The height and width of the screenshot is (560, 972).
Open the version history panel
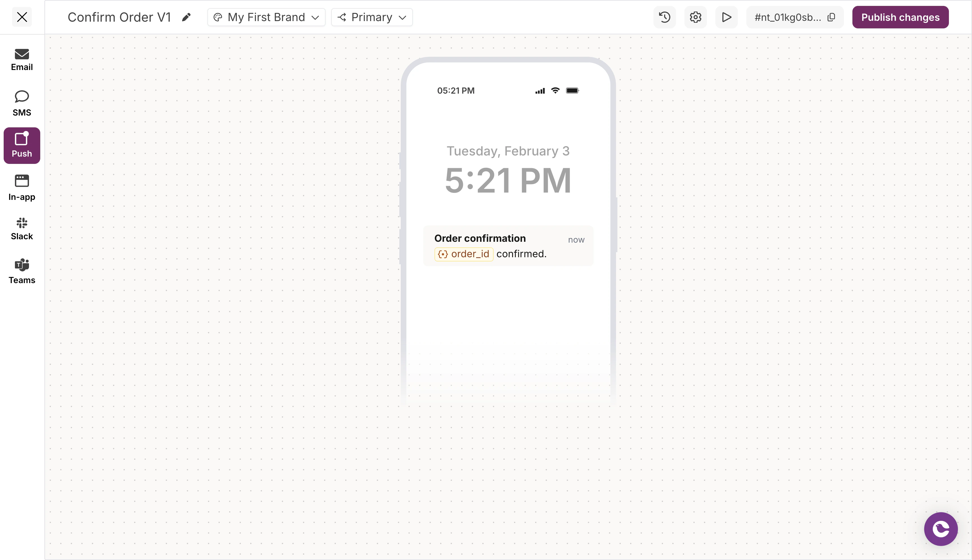[x=664, y=17]
